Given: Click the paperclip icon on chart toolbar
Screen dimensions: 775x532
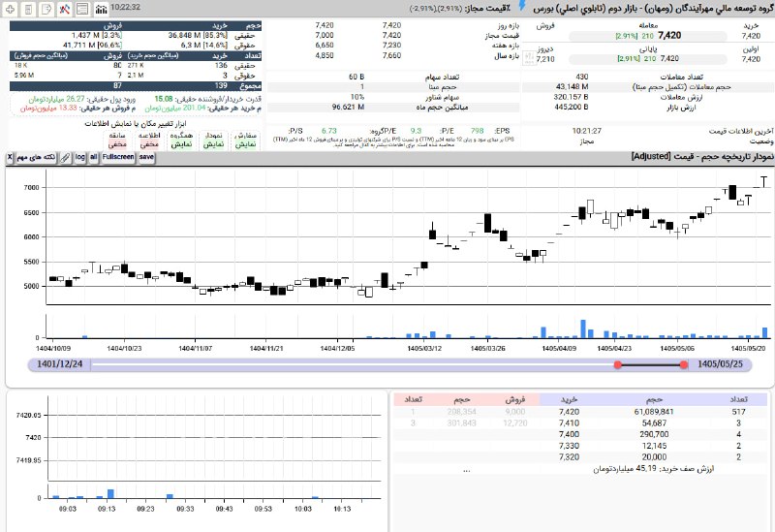Looking at the screenshot, I should 65,157.
